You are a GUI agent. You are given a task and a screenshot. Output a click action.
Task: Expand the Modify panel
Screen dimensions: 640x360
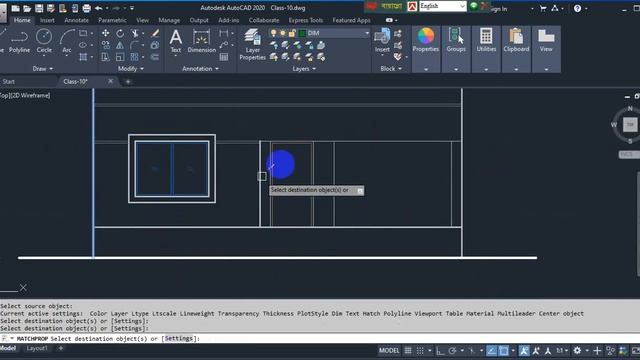coord(131,69)
